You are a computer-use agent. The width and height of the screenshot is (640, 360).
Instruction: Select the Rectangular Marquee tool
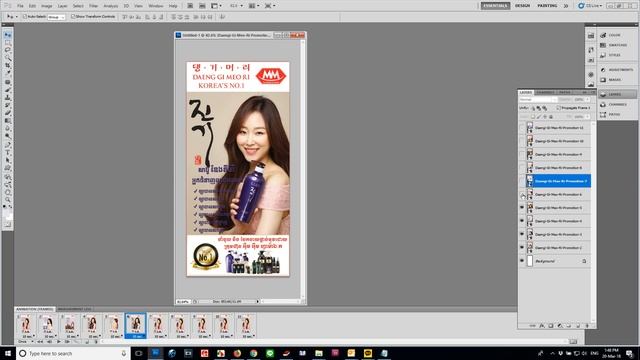8,43
